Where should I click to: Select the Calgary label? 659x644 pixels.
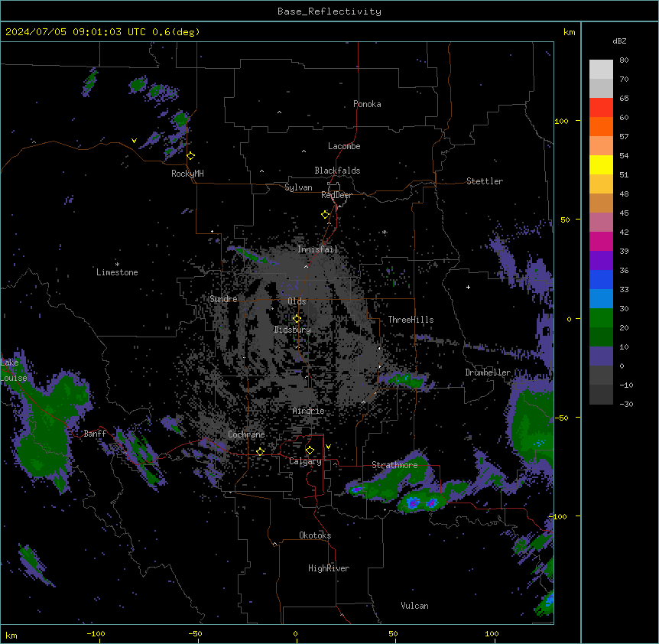pos(305,461)
